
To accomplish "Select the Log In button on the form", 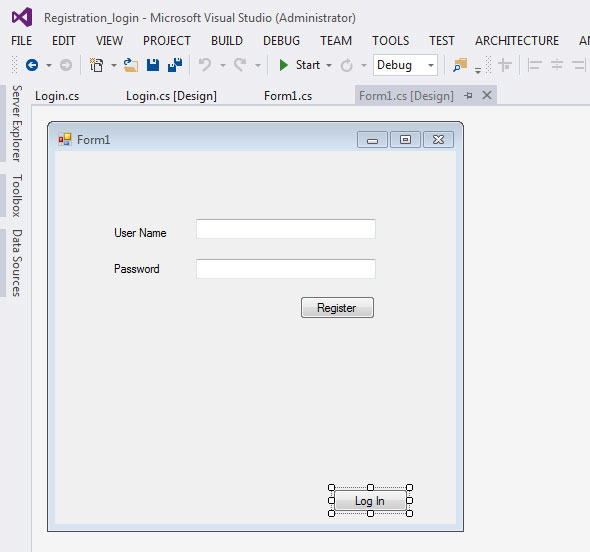I will tap(370, 500).
